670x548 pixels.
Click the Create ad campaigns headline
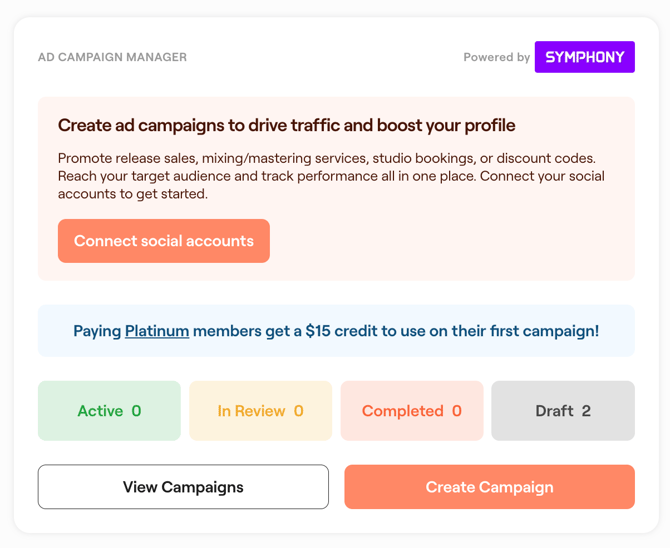286,125
